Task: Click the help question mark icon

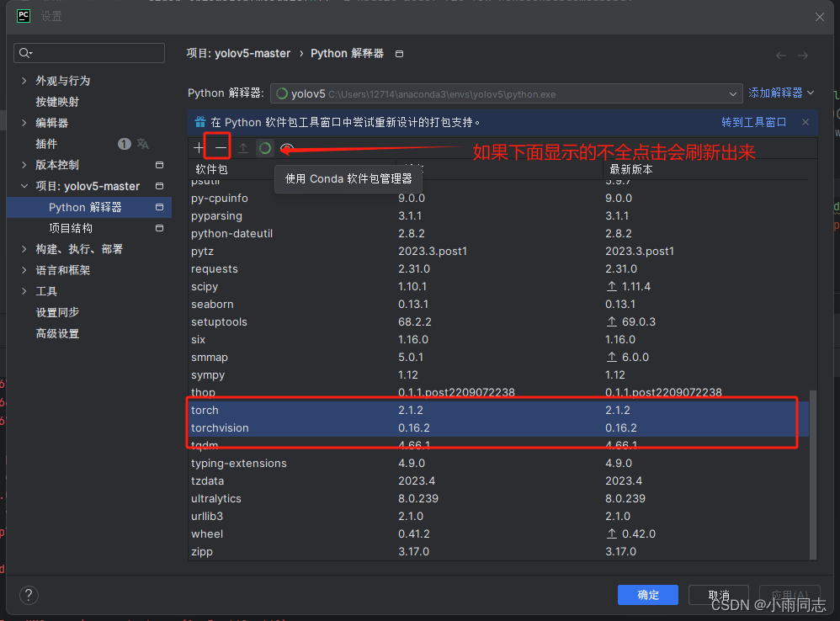Action: coord(28,595)
